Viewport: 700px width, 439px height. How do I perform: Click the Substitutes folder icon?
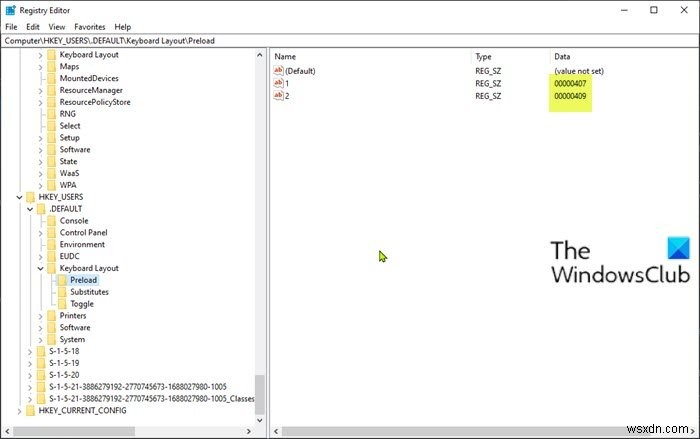point(62,292)
